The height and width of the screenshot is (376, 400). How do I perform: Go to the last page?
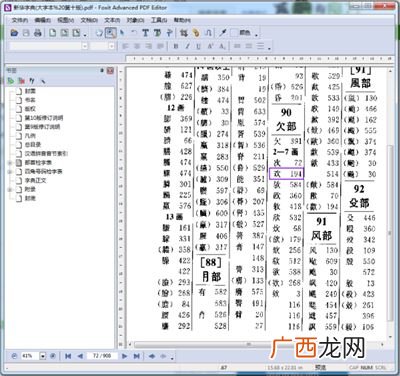136,356
